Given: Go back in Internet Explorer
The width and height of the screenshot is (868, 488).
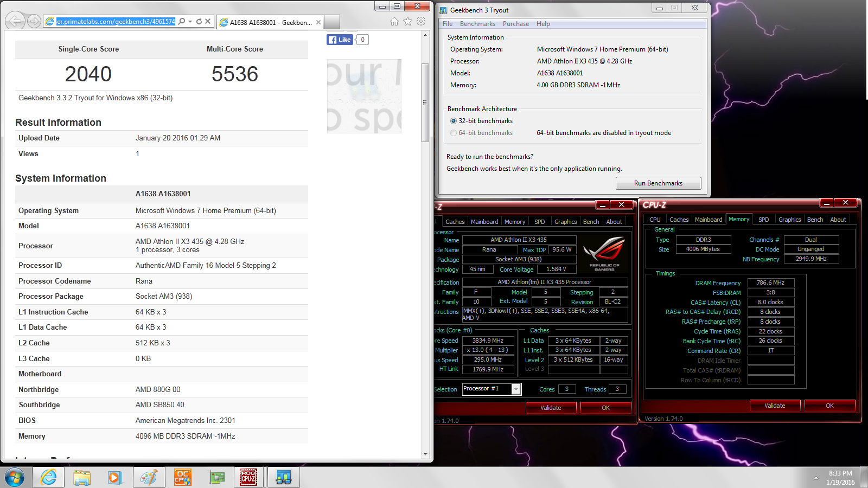Looking at the screenshot, I should [15, 21].
